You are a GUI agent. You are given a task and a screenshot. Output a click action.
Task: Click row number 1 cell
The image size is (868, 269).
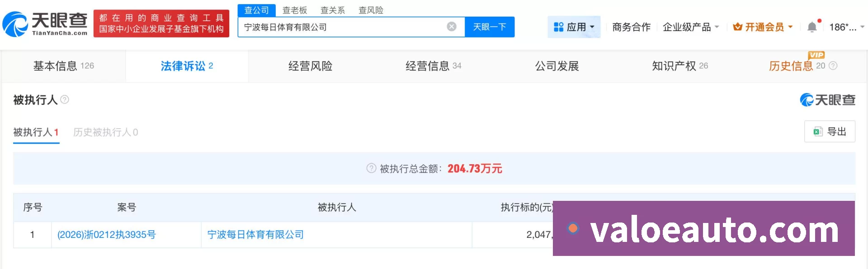[33, 235]
